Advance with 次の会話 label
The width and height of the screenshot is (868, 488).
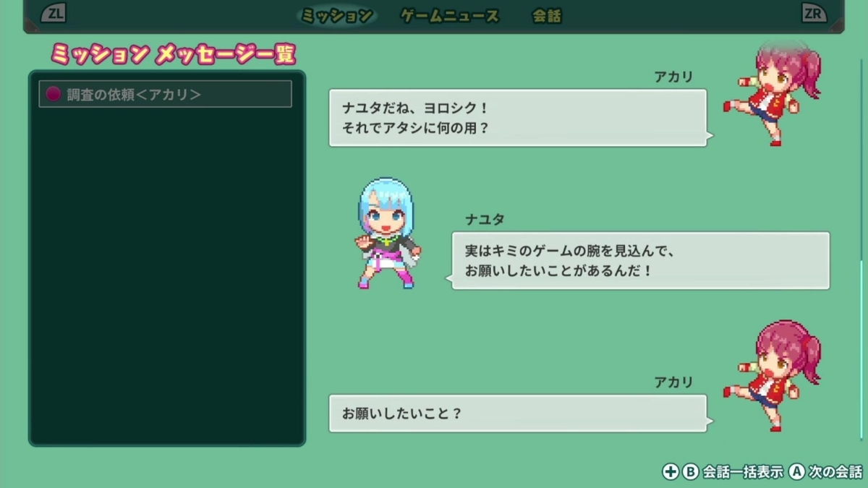pyautogui.click(x=835, y=471)
